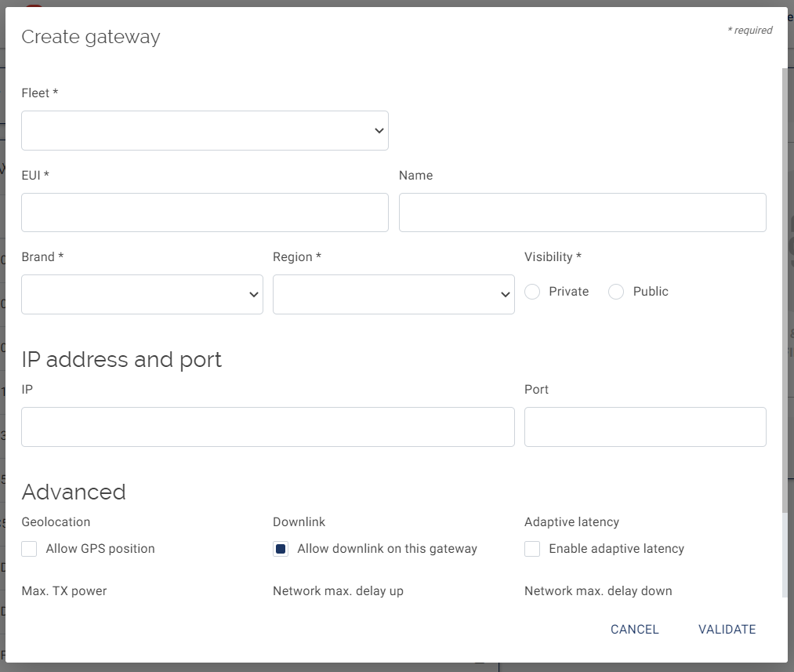
Task: Focus the EUI text field
Action: (x=205, y=212)
